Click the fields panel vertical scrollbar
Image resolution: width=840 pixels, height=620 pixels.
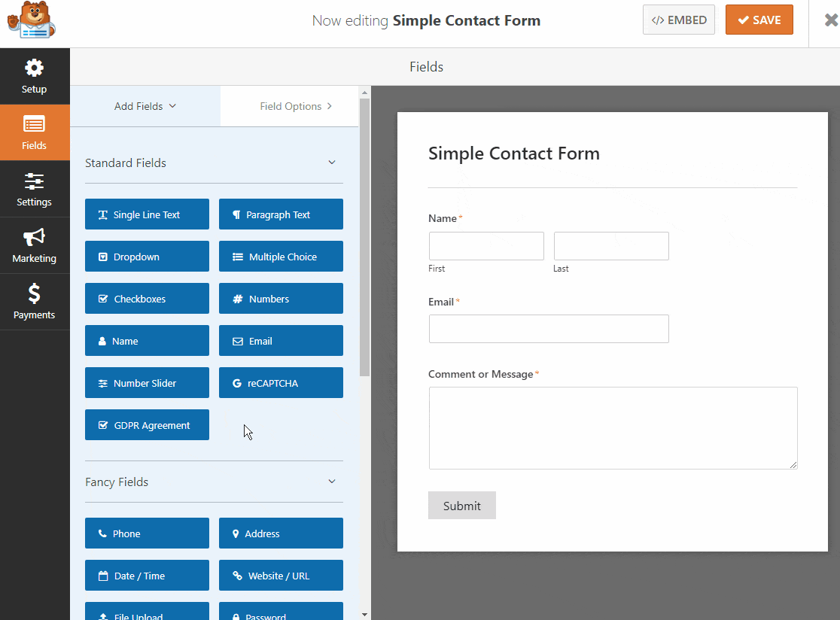pyautogui.click(x=365, y=237)
